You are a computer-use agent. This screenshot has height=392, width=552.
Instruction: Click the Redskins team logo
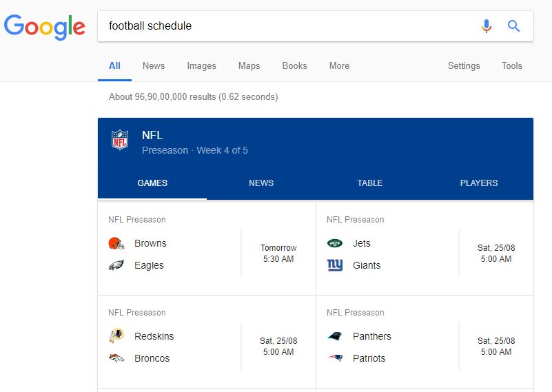pos(116,336)
